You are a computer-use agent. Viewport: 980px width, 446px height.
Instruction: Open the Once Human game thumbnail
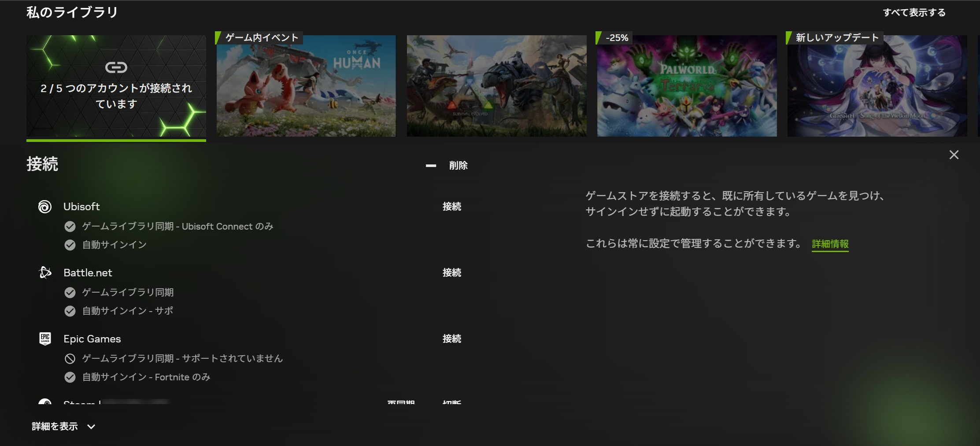[x=306, y=86]
